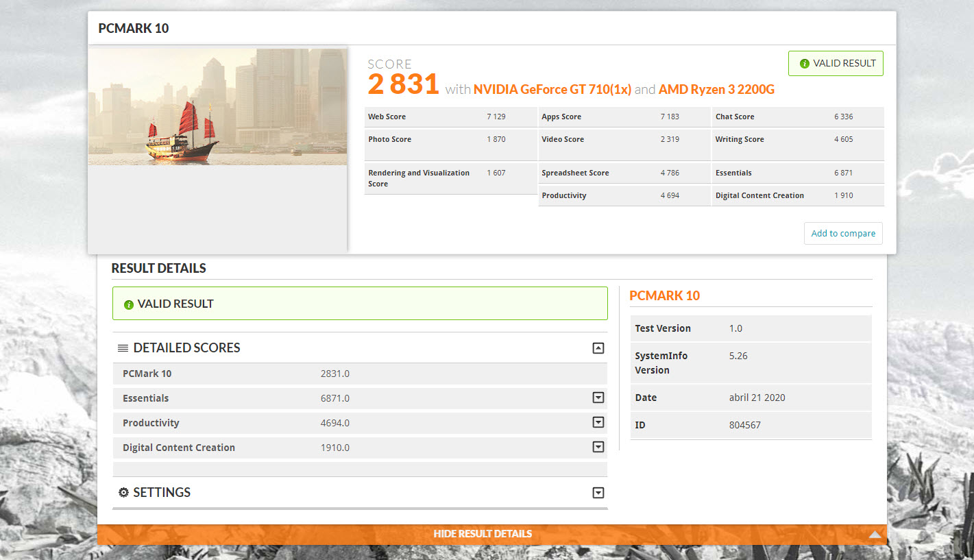Click the Web Score value 7 129
This screenshot has width=974, height=560.
coord(496,117)
